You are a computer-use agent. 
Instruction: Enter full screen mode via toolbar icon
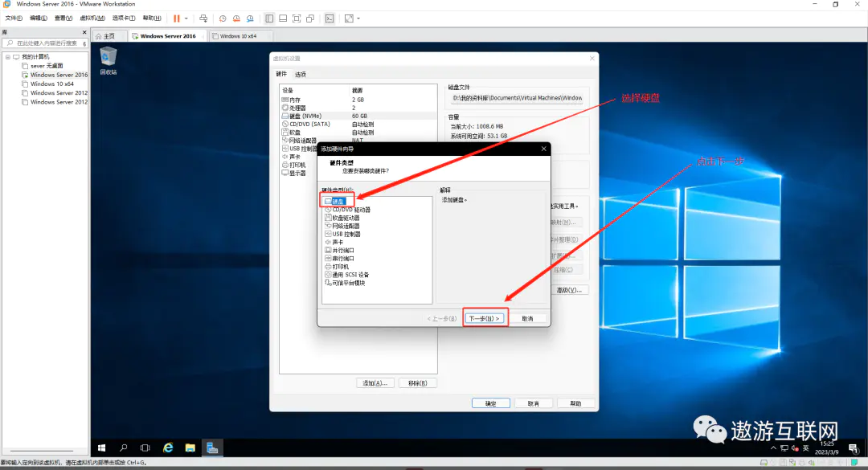point(297,18)
